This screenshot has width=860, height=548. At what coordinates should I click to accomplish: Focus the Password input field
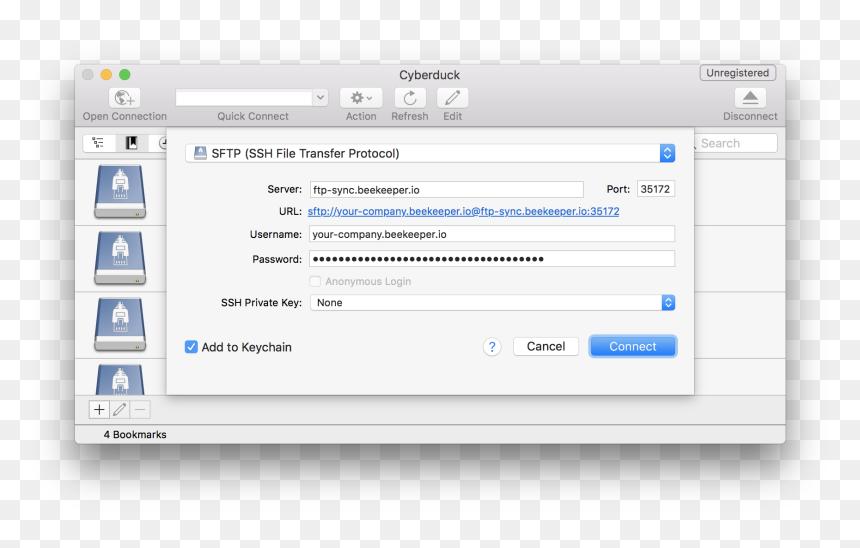coord(492,259)
